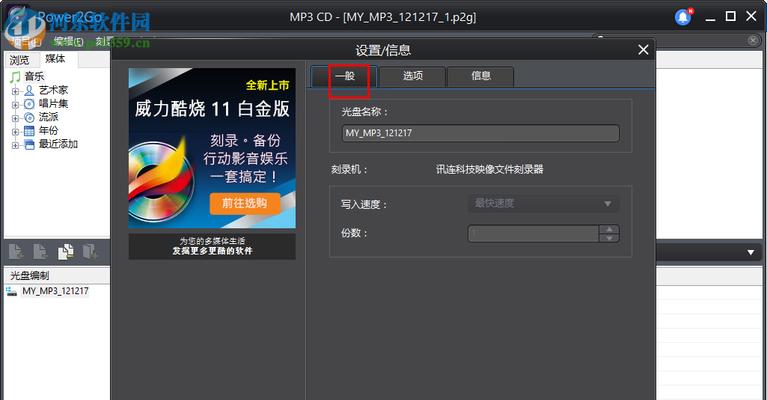Image resolution: width=767 pixels, height=400 pixels.
Task: Click the 份数 number field
Action: click(x=534, y=234)
